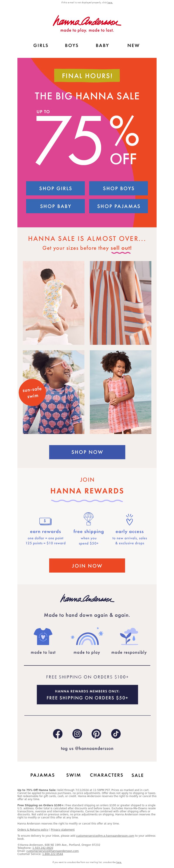Click the unsubscribe here link
Image resolution: width=174 pixels, height=868 pixels.
click(119, 862)
